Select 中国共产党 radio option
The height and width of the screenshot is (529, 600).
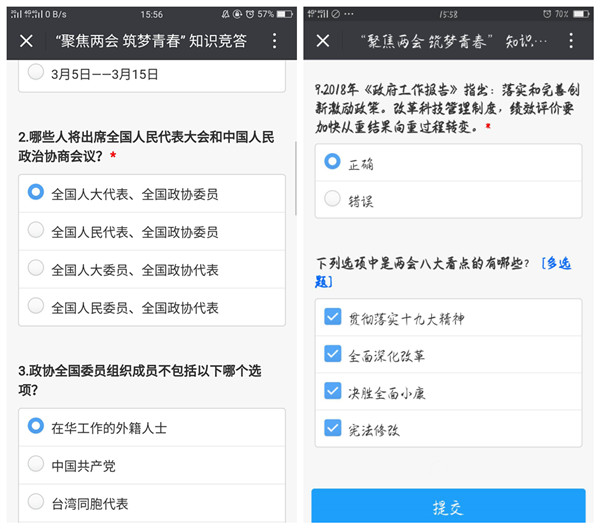36,464
